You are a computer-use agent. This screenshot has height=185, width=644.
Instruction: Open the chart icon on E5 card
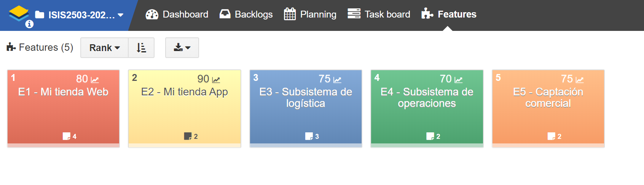pos(580,80)
